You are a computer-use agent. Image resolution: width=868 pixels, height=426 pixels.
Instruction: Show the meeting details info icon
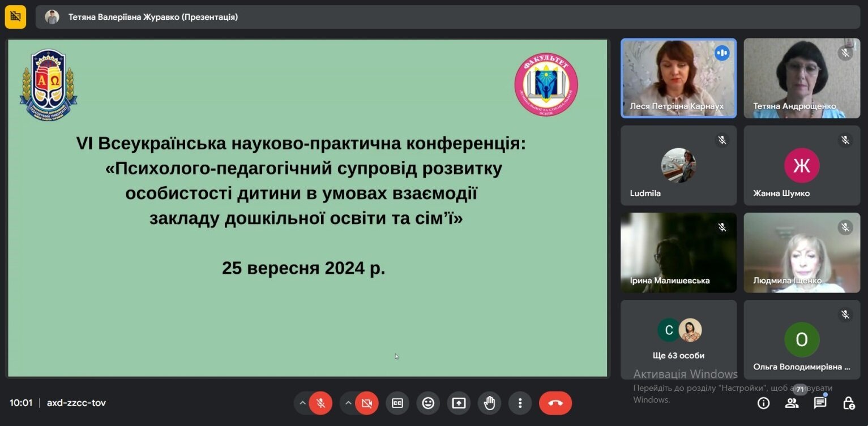point(763,403)
